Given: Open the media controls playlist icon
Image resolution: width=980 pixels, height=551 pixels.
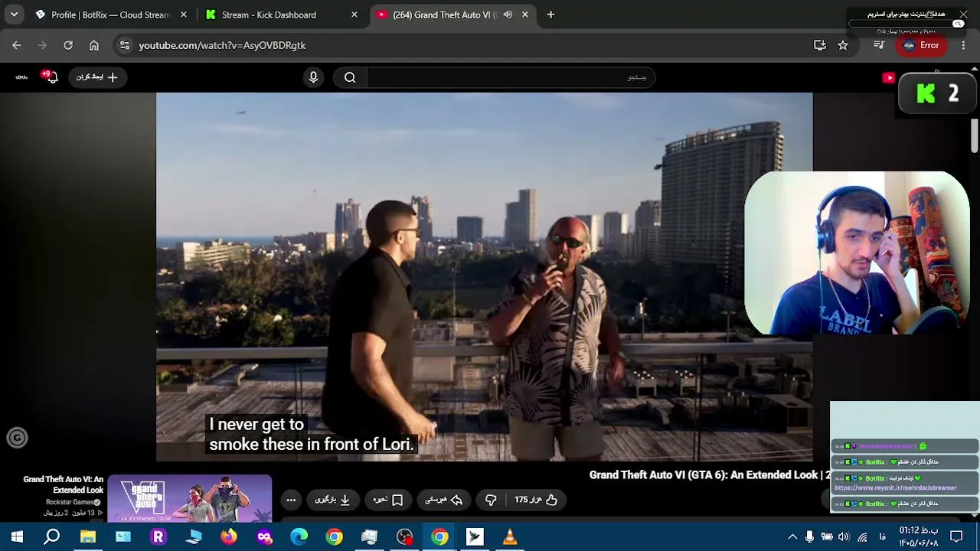Looking at the screenshot, I should [878, 45].
